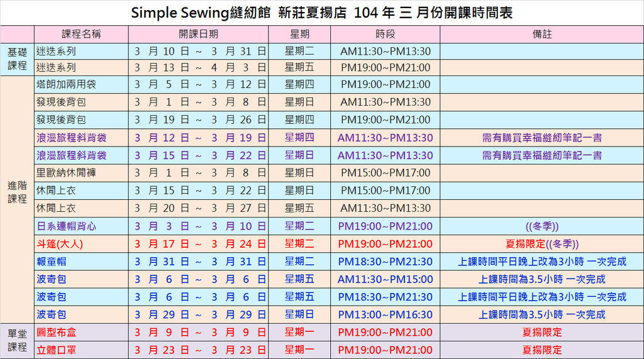Select '星期二' in the 報童帽 row
The image size is (644, 359).
(x=299, y=262)
